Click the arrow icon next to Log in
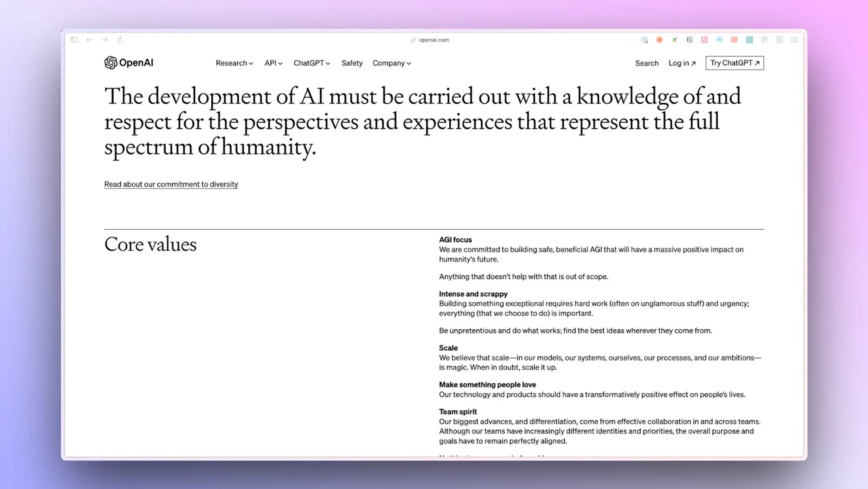The height and width of the screenshot is (489, 868). pyautogui.click(x=694, y=63)
